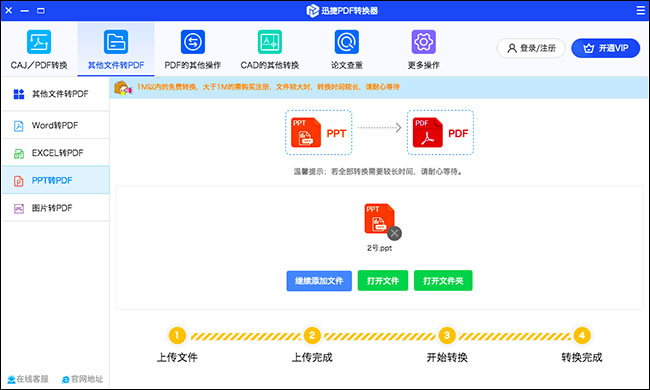Image resolution: width=650 pixels, height=390 pixels.
Task: Maximize the window from title bar
Action: pyautogui.click(x=41, y=11)
